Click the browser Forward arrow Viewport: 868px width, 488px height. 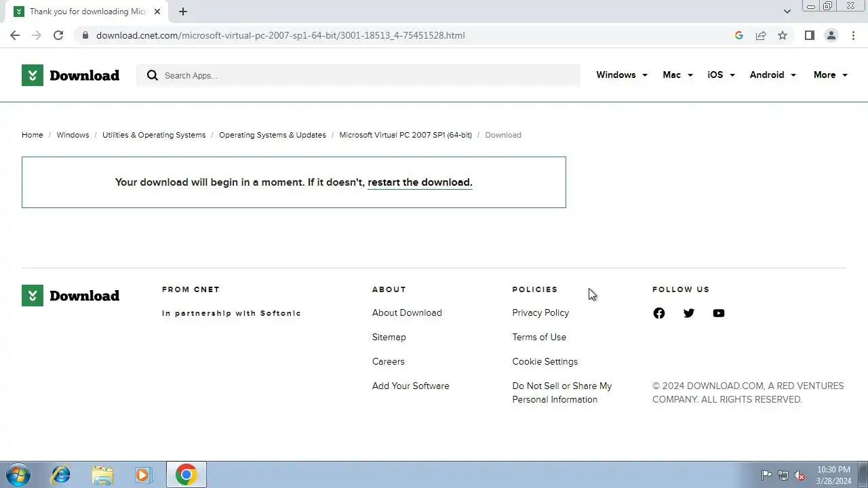(x=37, y=35)
